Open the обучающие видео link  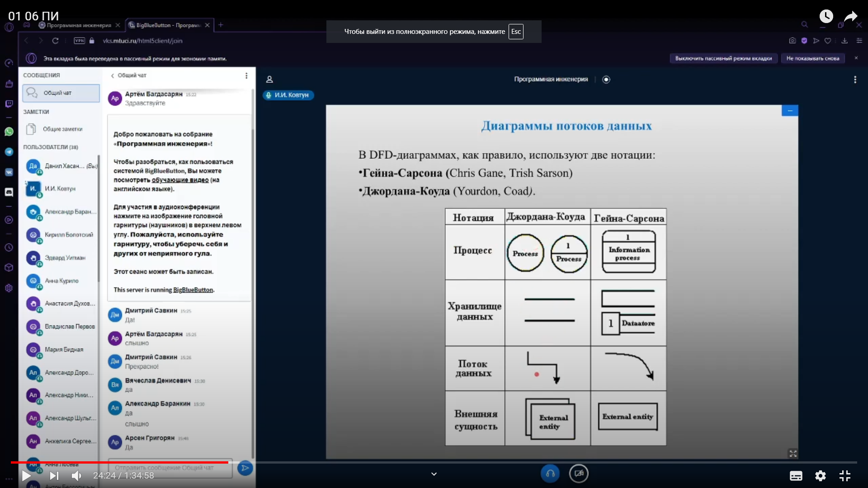[180, 180]
